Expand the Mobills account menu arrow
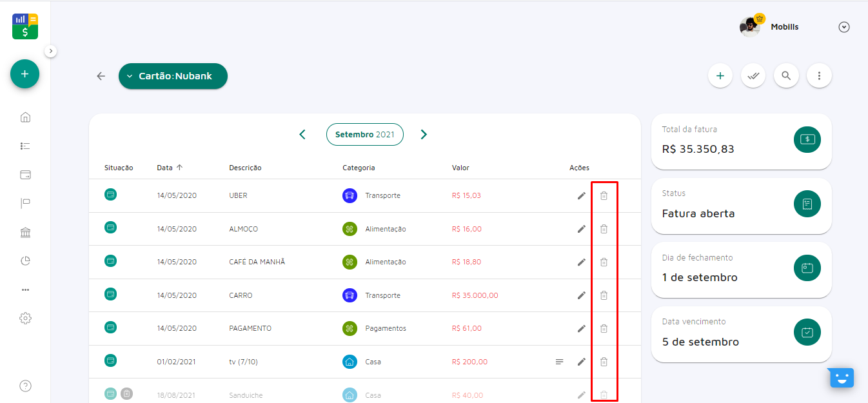The height and width of the screenshot is (403, 868). click(843, 27)
